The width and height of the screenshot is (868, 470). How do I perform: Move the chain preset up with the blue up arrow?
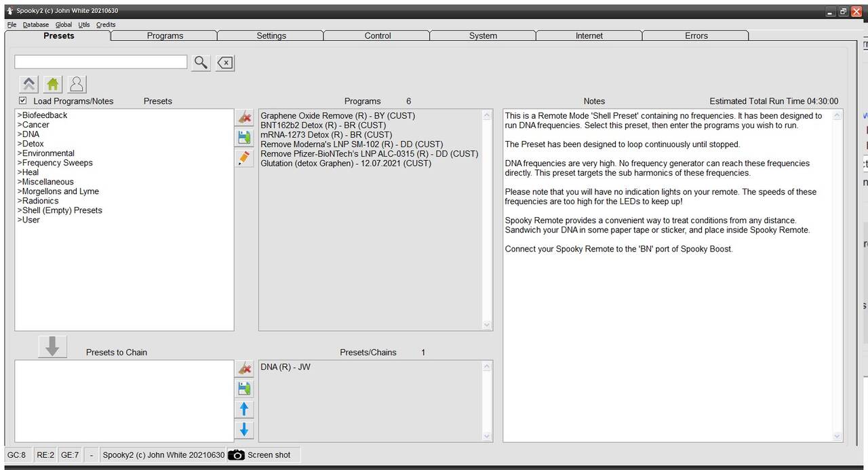point(244,409)
